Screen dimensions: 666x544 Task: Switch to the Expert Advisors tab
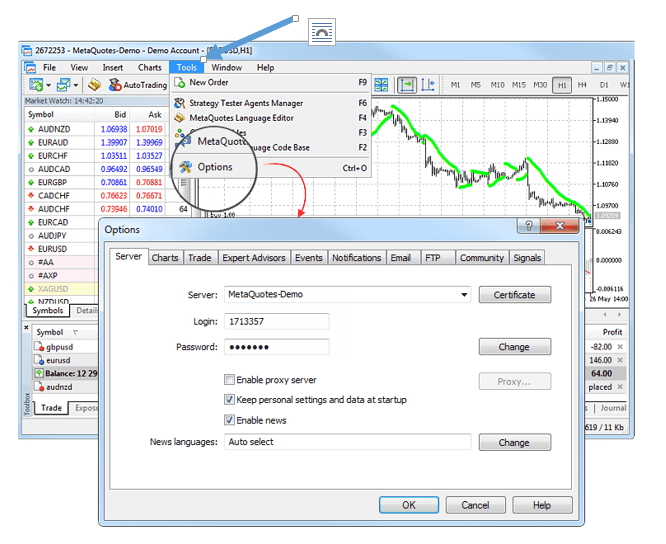point(254,258)
